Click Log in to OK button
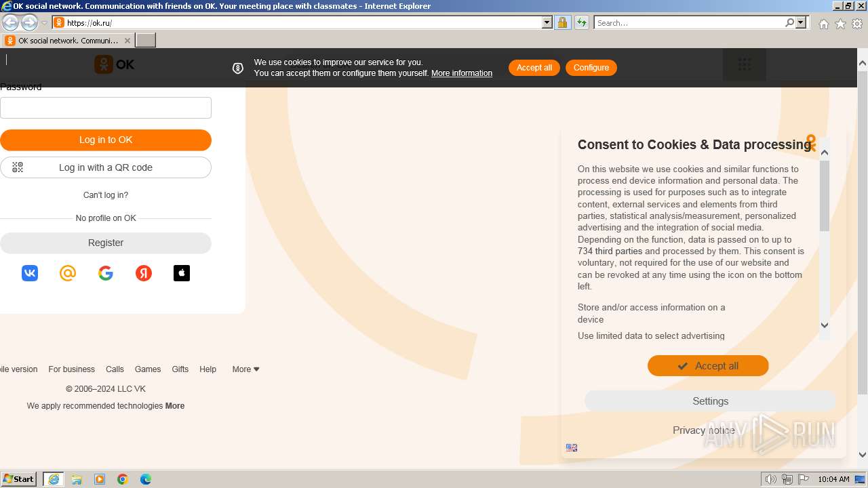The height and width of the screenshot is (488, 868). click(x=106, y=140)
